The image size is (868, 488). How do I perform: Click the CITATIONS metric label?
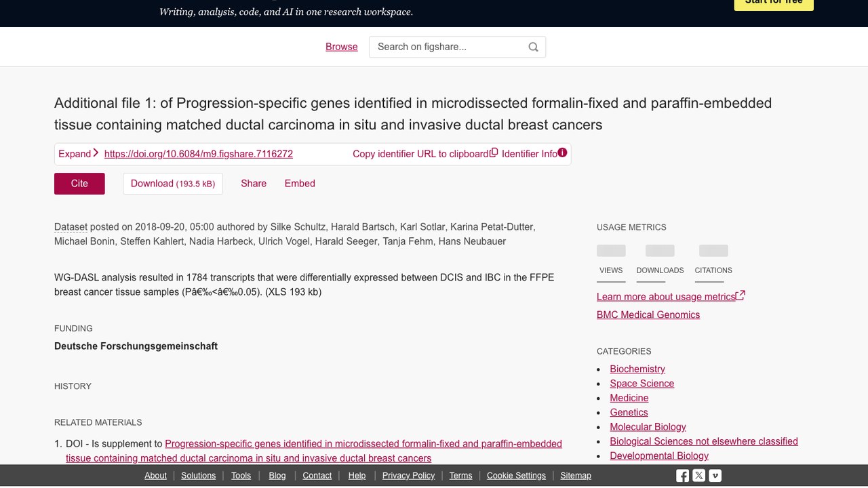713,270
